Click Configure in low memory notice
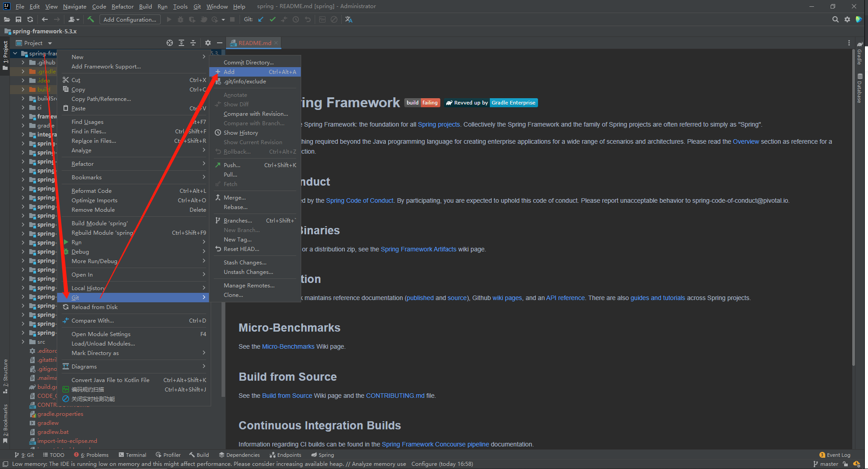Viewport: 868px width, 469px height. (424, 464)
